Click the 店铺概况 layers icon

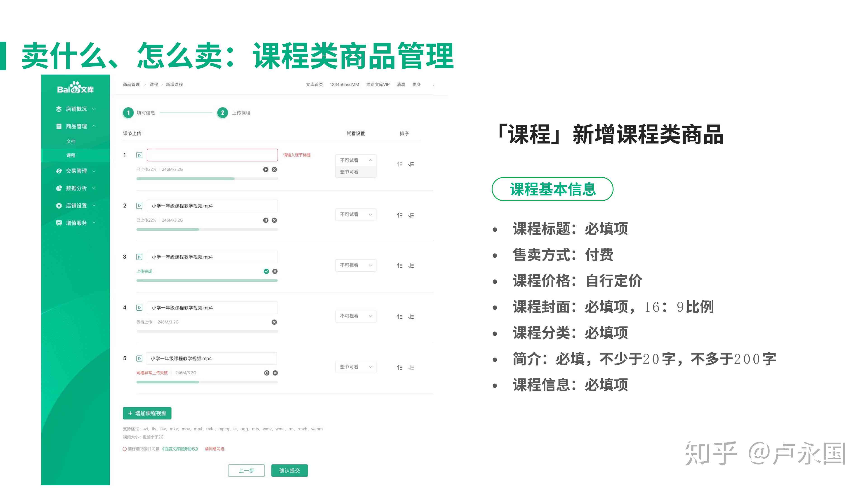(x=59, y=109)
